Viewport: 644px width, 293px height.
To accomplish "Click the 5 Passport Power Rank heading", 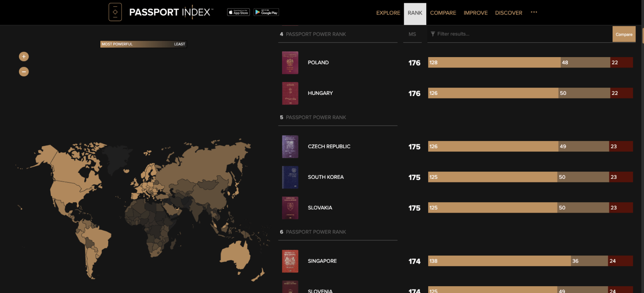I will point(313,117).
